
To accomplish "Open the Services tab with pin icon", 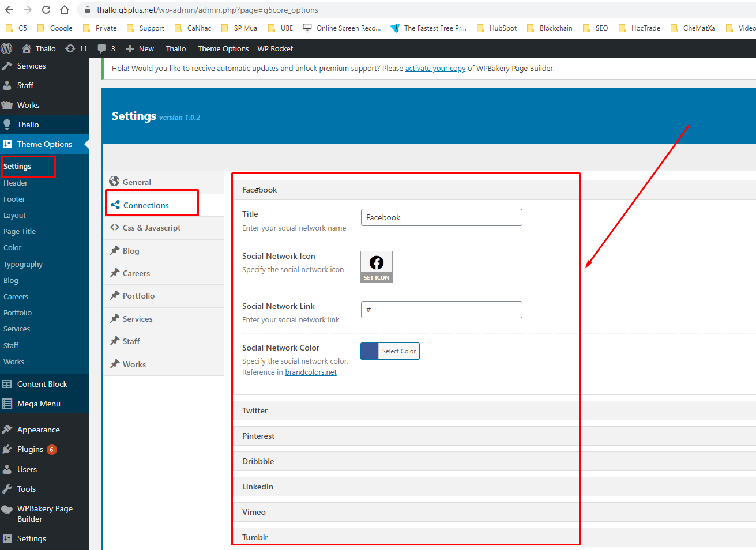I will tap(164, 319).
